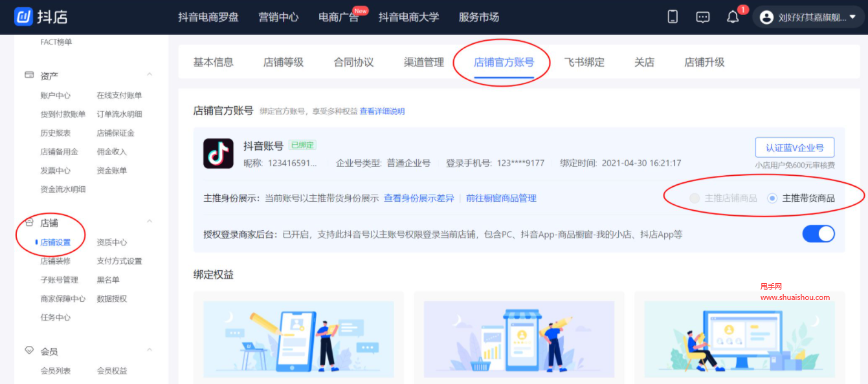Switch to the 渠道管理 tab
Viewport: 868px width, 384px height.
click(x=424, y=62)
